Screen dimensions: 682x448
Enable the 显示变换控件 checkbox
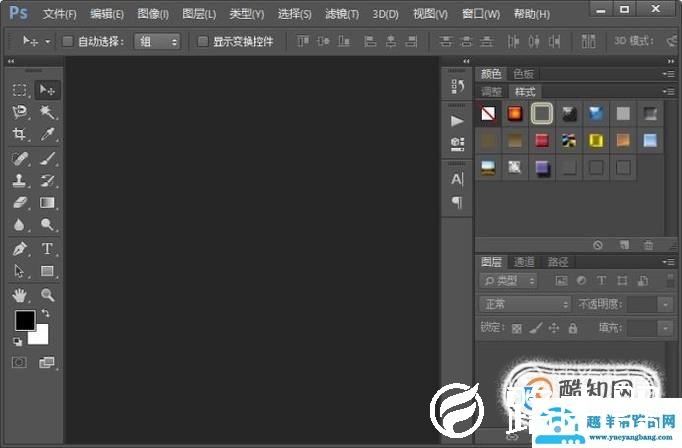click(x=203, y=42)
